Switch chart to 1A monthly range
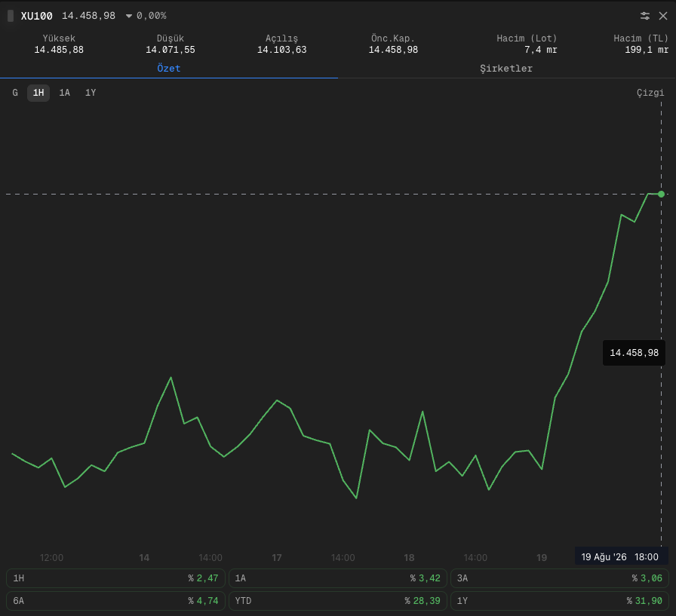 point(64,93)
